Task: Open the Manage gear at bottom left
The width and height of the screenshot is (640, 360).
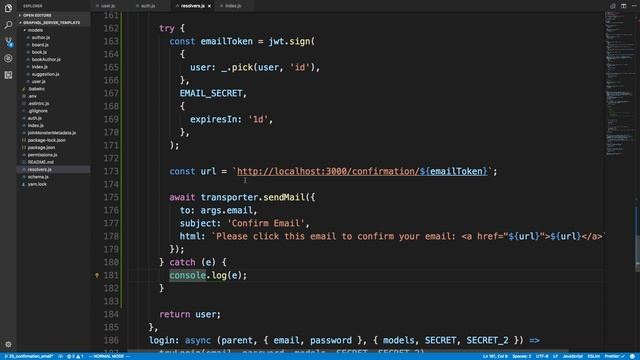Action: click(x=8, y=344)
